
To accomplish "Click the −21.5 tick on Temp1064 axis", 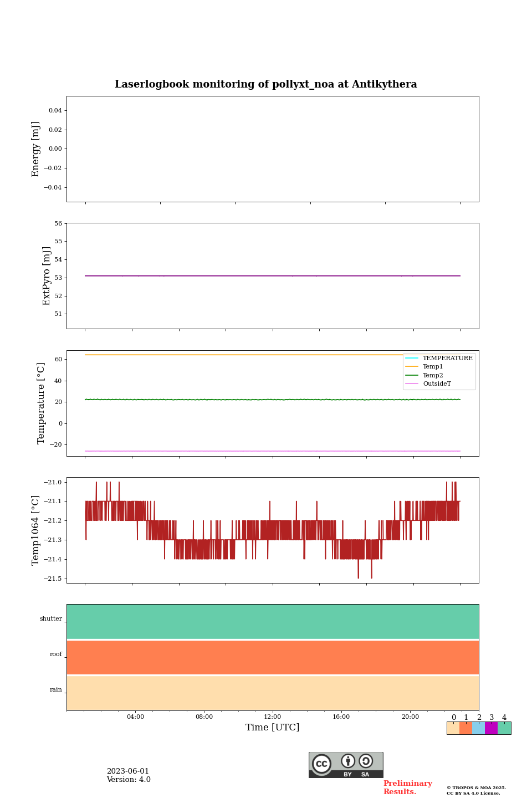I will [x=53, y=579].
